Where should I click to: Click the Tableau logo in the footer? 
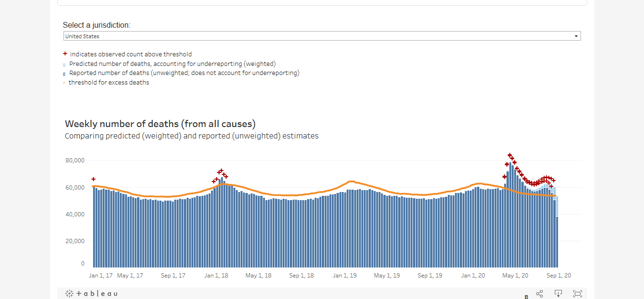[91, 294]
